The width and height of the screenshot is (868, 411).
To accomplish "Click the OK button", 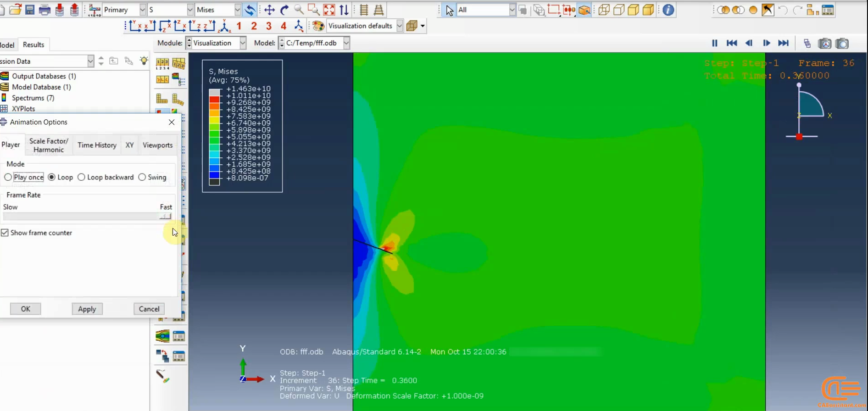I will pos(26,309).
